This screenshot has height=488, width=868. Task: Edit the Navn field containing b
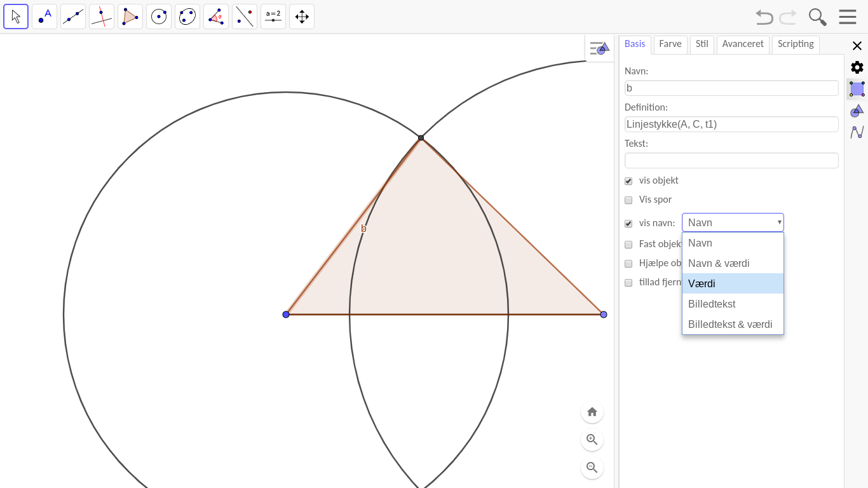[731, 88]
